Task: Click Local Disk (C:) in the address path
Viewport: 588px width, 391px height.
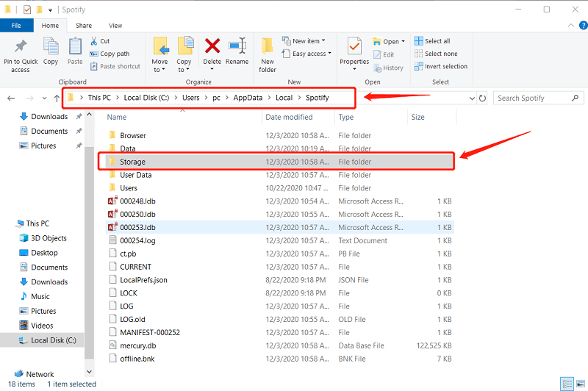Action: click(146, 98)
